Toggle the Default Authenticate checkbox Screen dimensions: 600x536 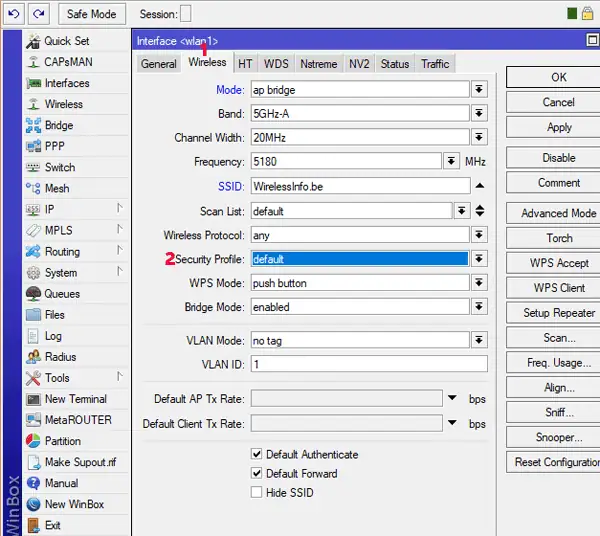point(256,454)
